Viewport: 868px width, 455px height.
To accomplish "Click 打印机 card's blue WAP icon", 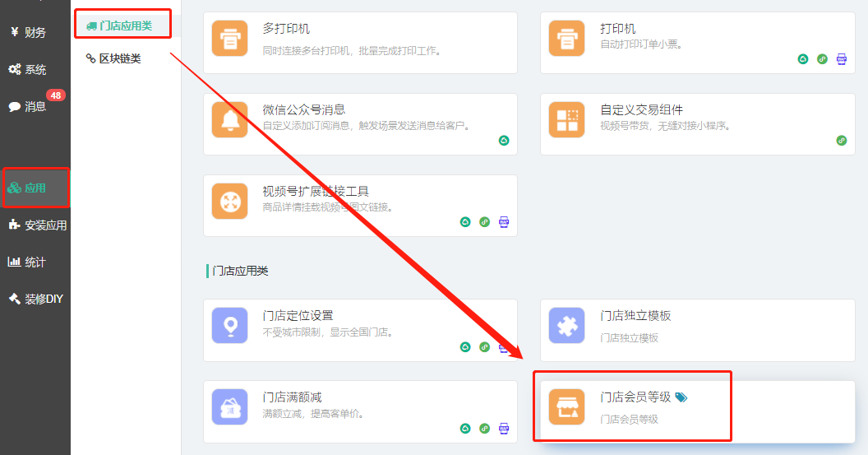I will [x=842, y=59].
